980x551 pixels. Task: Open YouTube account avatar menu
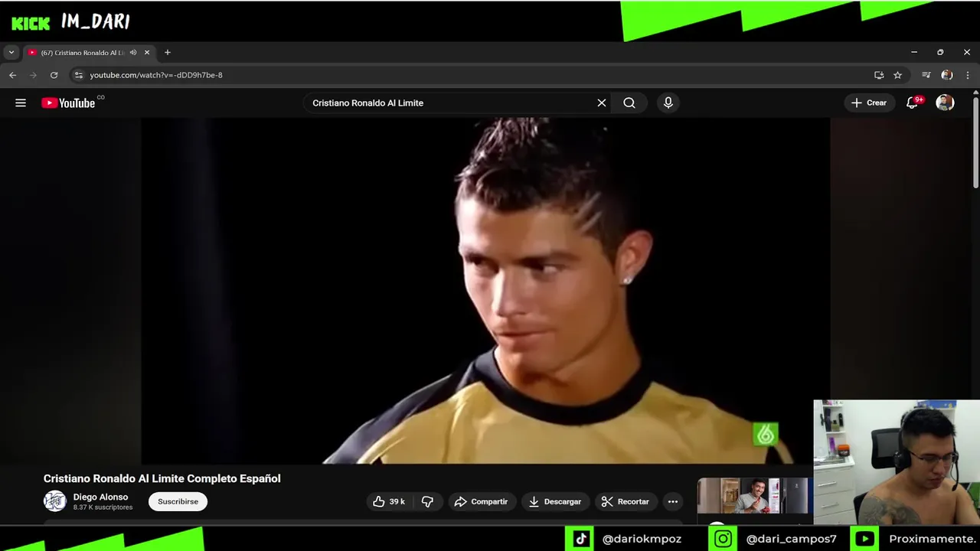[946, 103]
